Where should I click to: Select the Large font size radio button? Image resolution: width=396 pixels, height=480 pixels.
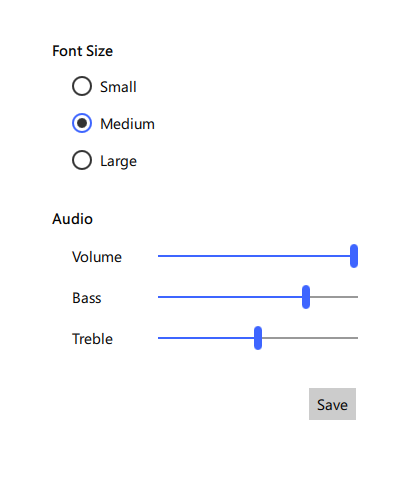point(82,160)
